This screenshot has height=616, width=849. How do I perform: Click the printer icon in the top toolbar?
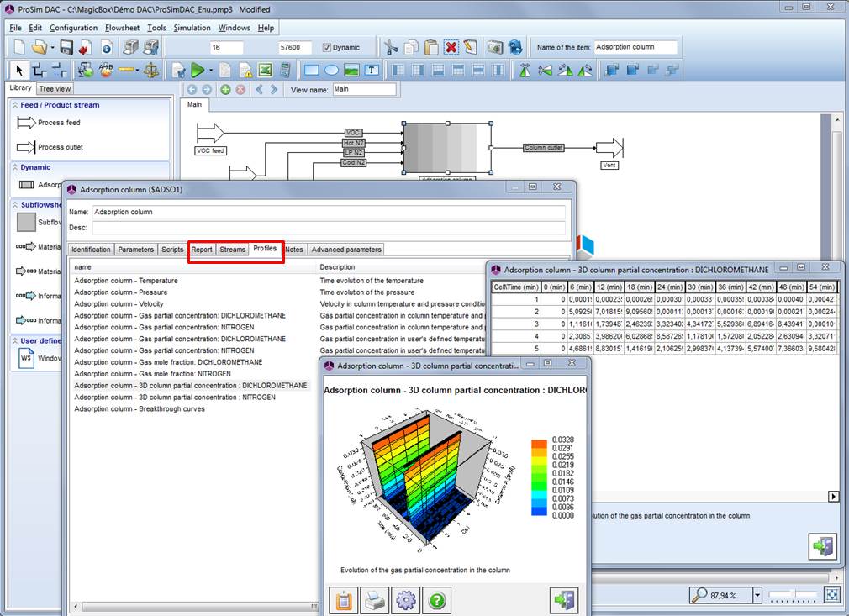pyautogui.click(x=130, y=48)
